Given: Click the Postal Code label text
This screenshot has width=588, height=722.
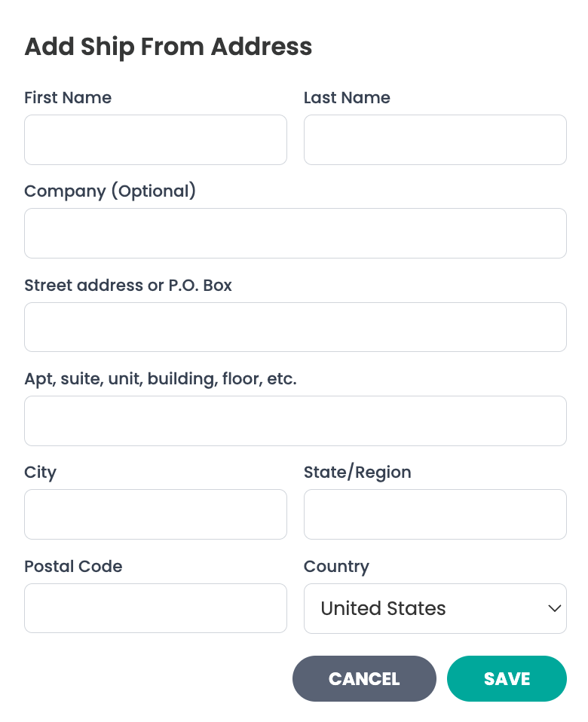Looking at the screenshot, I should click(73, 566).
